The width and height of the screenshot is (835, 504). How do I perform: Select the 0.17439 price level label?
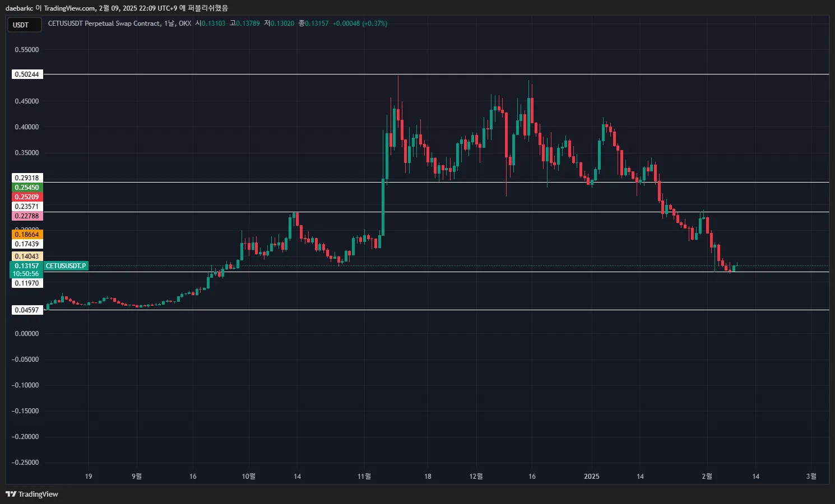[27, 244]
